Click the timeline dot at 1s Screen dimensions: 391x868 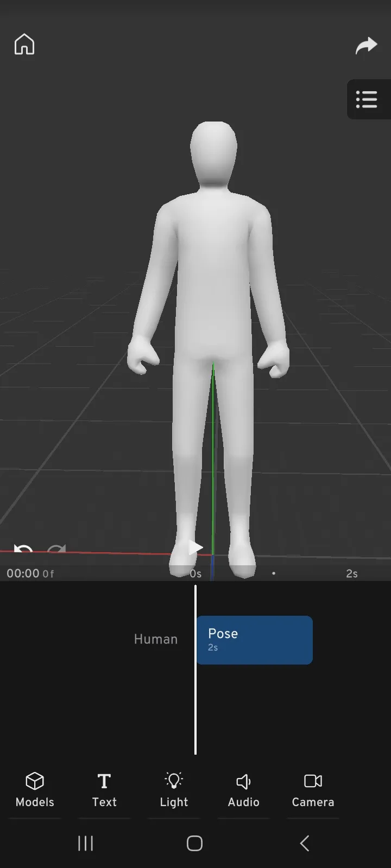(274, 573)
